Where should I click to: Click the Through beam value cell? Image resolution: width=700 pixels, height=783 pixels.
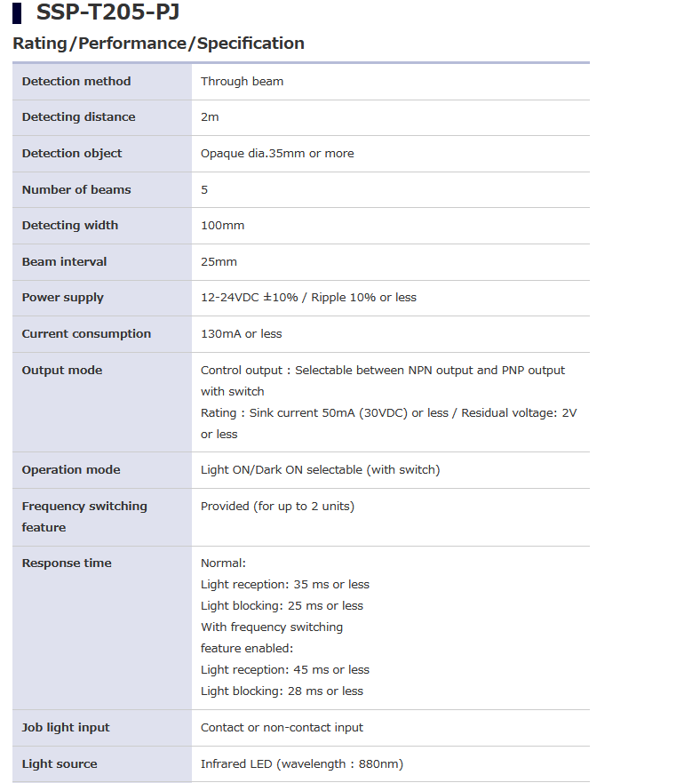click(243, 82)
